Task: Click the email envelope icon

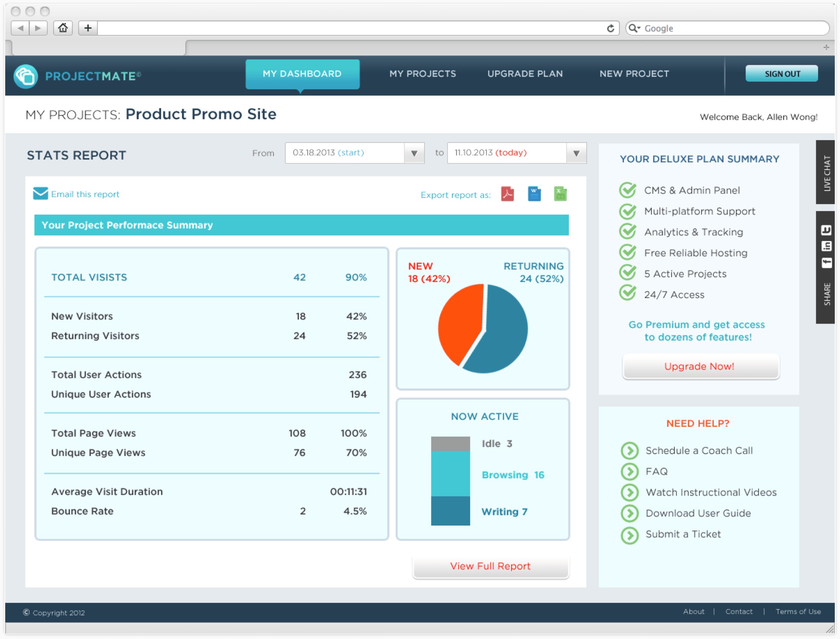Action: click(x=40, y=194)
